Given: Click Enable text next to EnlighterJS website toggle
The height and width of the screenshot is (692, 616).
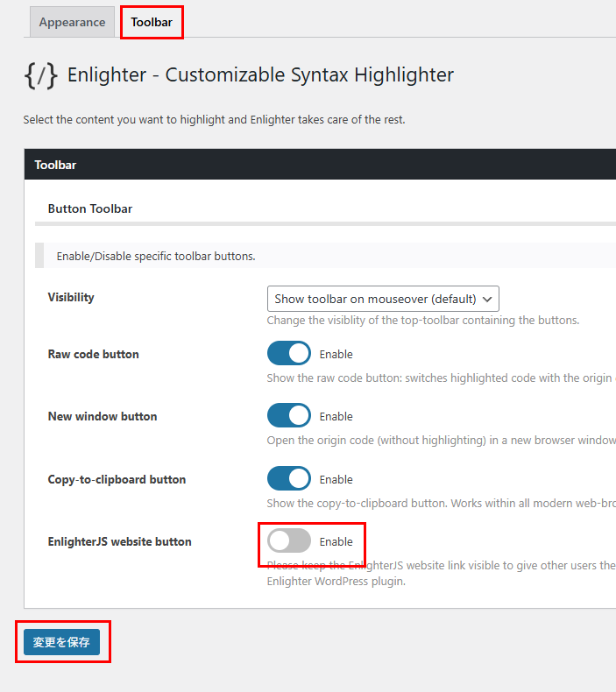Looking at the screenshot, I should (336, 542).
